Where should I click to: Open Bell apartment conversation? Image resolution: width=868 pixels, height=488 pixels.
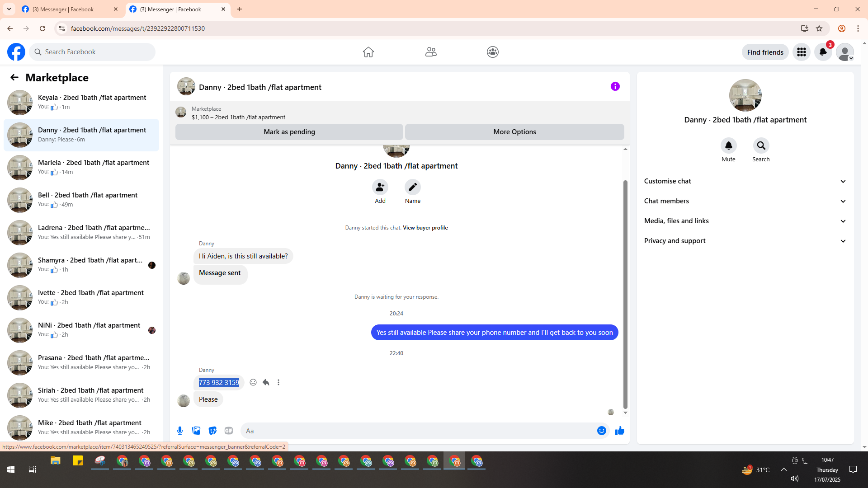click(x=81, y=200)
